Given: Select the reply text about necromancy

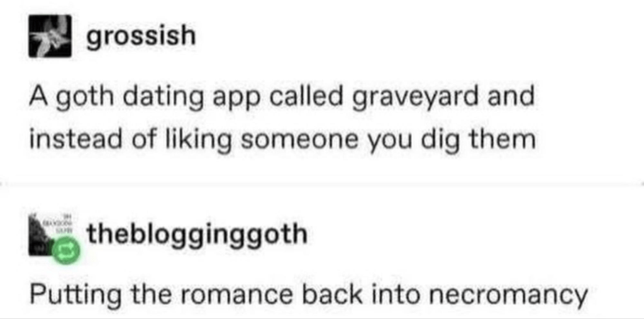Looking at the screenshot, I should click(308, 296).
